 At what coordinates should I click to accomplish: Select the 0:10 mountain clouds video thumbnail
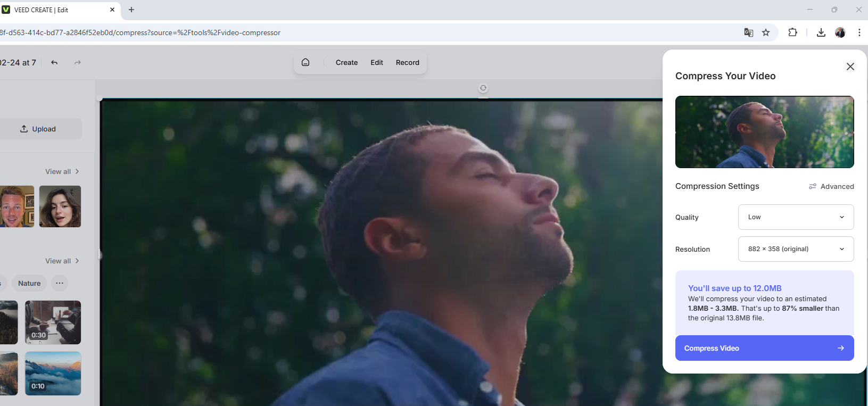(x=53, y=374)
